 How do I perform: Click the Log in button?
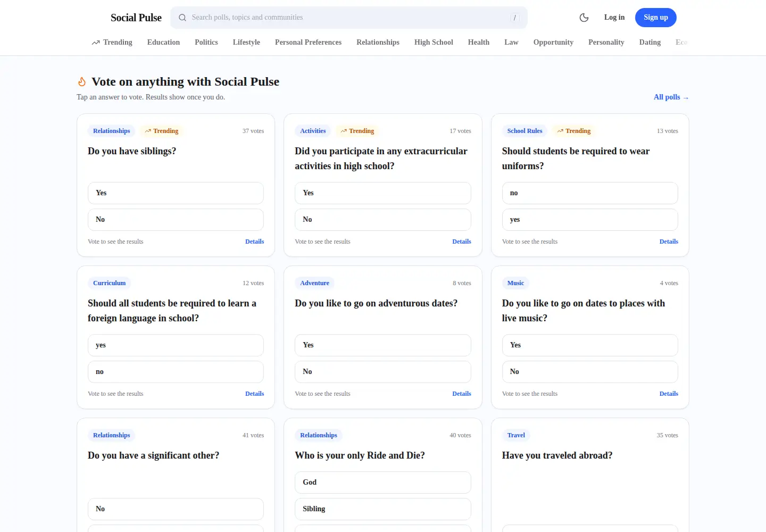pyautogui.click(x=614, y=18)
